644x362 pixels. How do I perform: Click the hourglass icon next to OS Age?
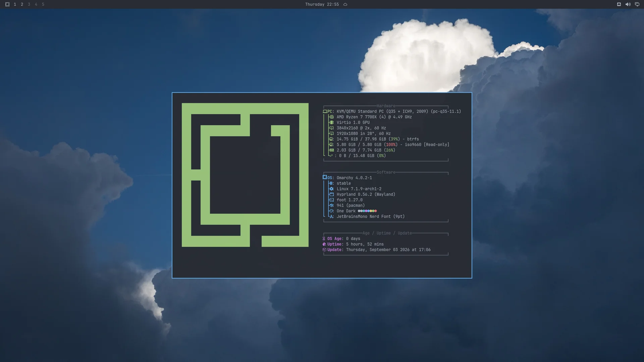[x=324, y=239]
